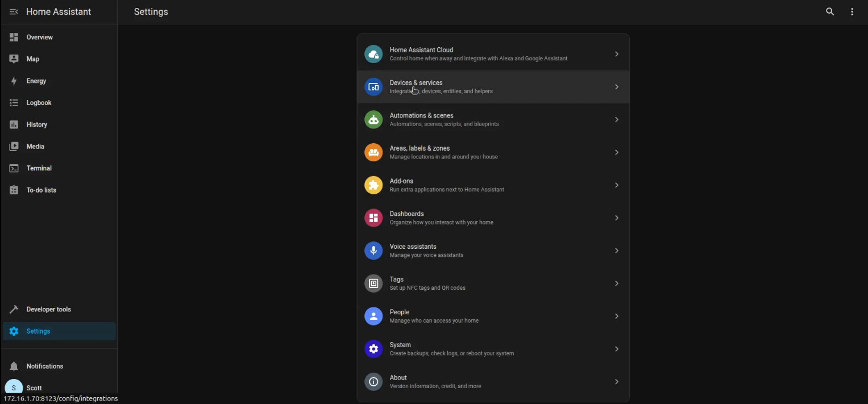Open the Developer tools hammer icon
The image size is (868, 404).
pos(14,309)
